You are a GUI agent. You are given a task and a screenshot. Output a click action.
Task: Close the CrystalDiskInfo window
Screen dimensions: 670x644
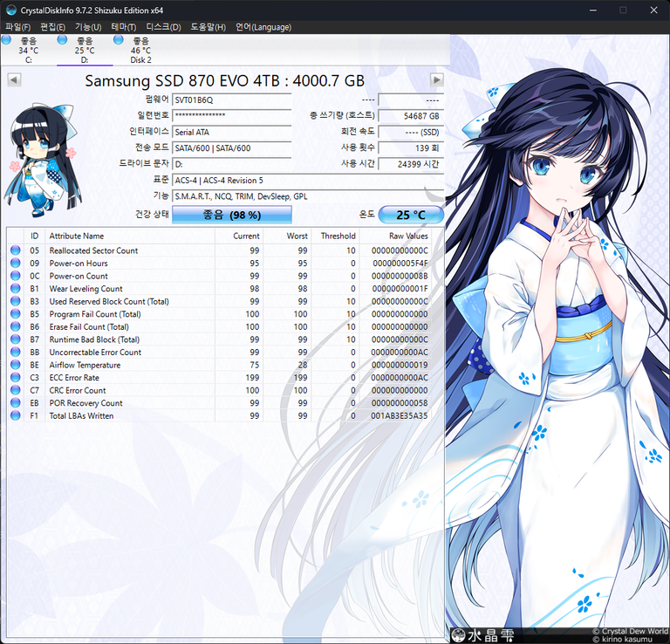[653, 10]
